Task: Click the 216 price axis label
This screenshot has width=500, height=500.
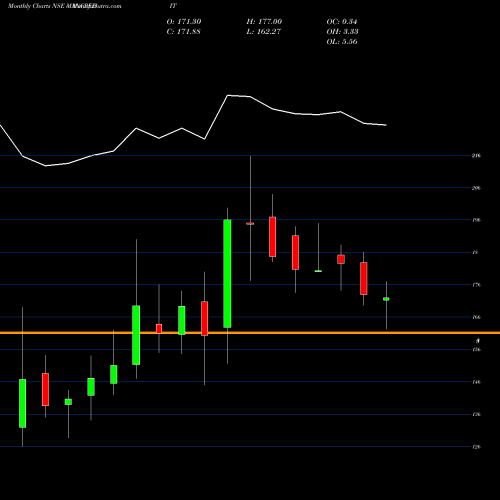Action: [x=476, y=156]
